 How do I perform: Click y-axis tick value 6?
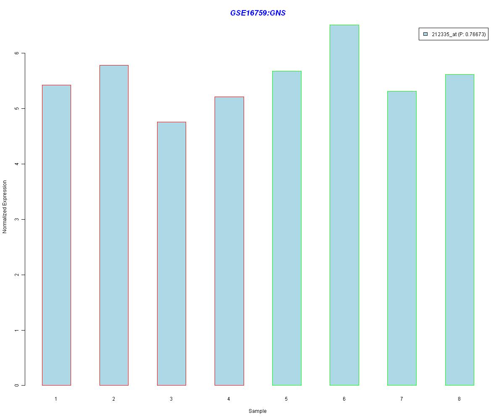click(x=18, y=53)
